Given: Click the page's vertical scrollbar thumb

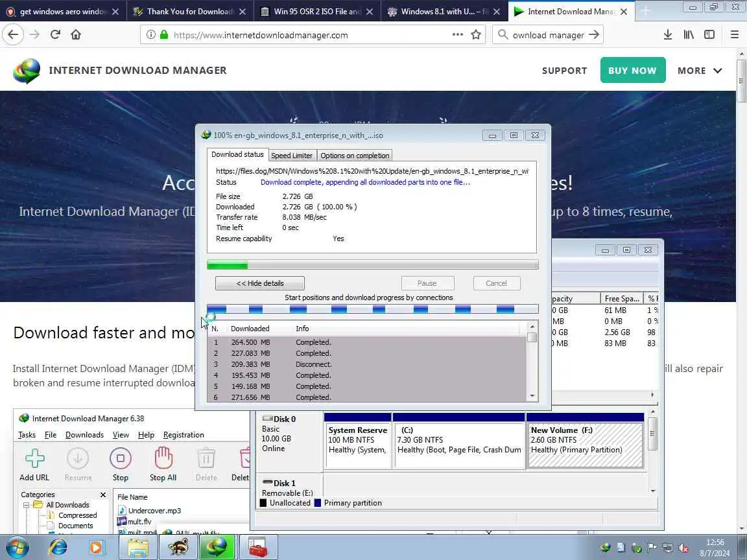Looking at the screenshot, I should click(x=741, y=81).
